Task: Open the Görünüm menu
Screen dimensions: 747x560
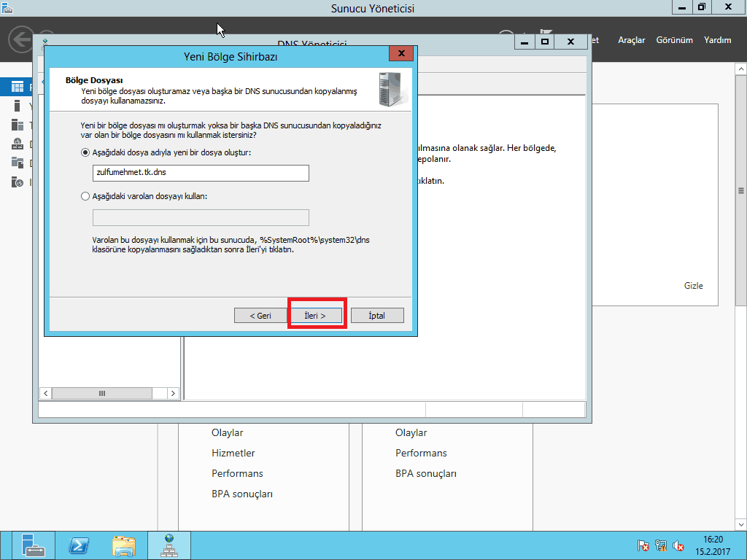Action: pos(674,40)
